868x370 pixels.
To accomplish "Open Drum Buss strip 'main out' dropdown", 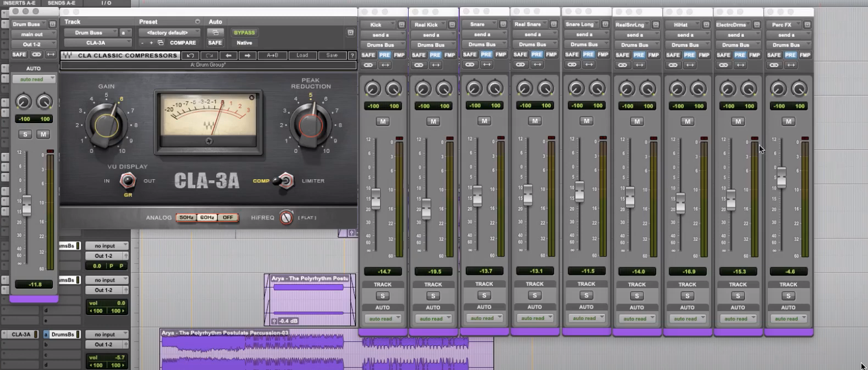I will click(34, 34).
